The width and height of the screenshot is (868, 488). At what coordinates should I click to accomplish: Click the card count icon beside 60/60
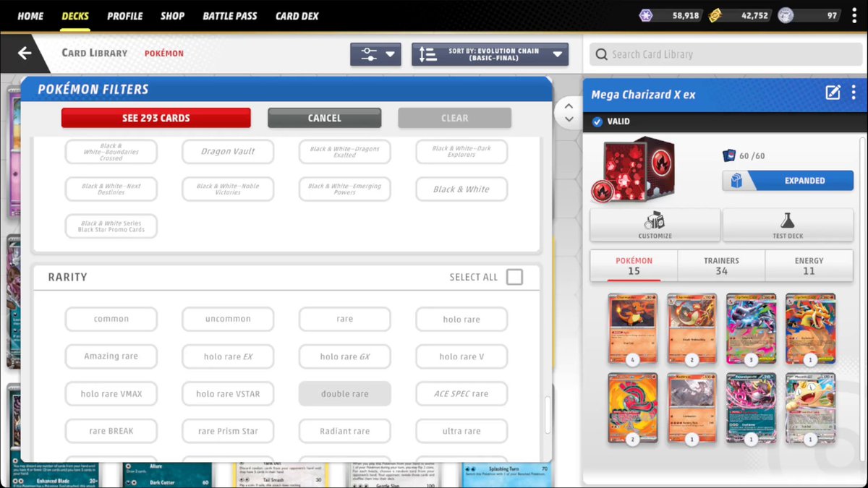point(729,155)
